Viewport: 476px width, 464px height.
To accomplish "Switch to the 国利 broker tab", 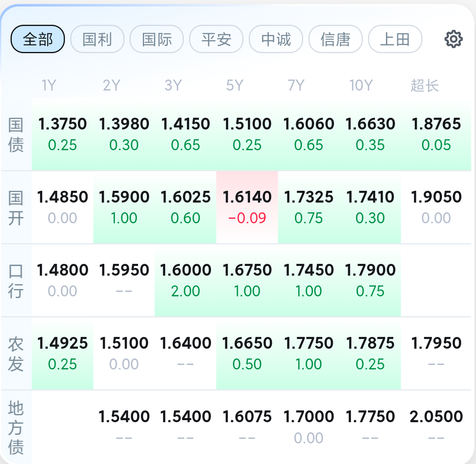I will coord(97,39).
